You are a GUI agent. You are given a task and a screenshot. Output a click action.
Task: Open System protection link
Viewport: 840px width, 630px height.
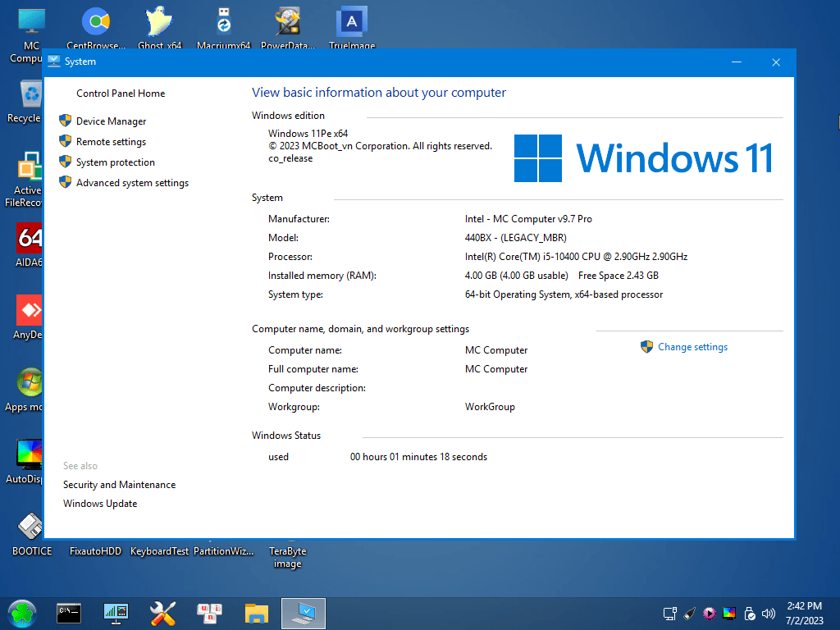click(115, 162)
